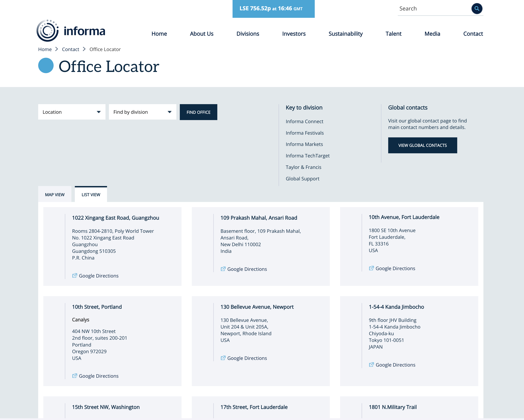Open Google Directions for Bellevue Avenue Newport
The image size is (524, 420).
pos(247,358)
